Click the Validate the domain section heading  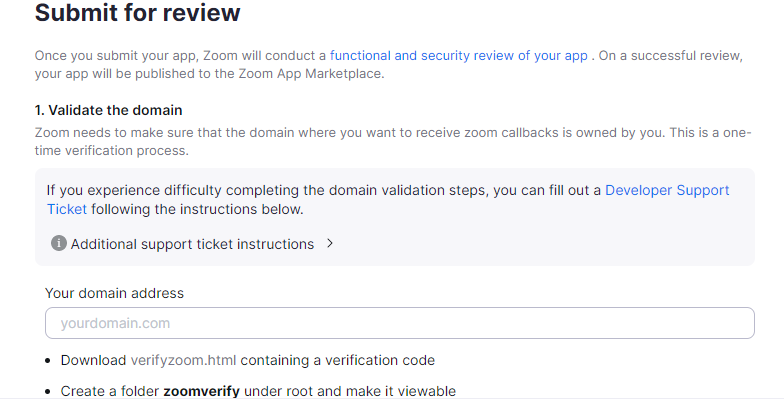pos(108,110)
